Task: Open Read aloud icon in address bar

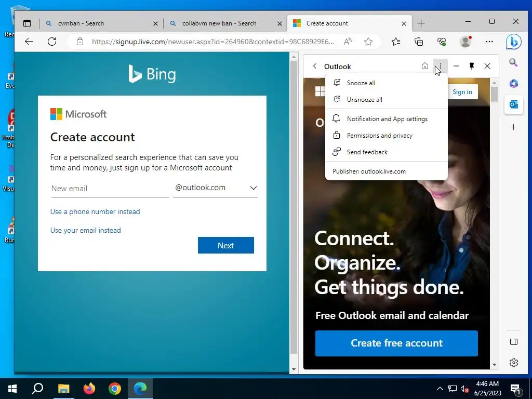Action: click(x=348, y=42)
